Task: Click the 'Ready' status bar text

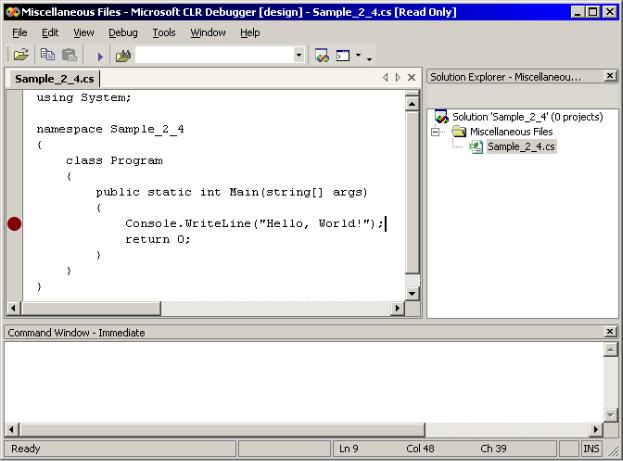Action: coord(25,449)
